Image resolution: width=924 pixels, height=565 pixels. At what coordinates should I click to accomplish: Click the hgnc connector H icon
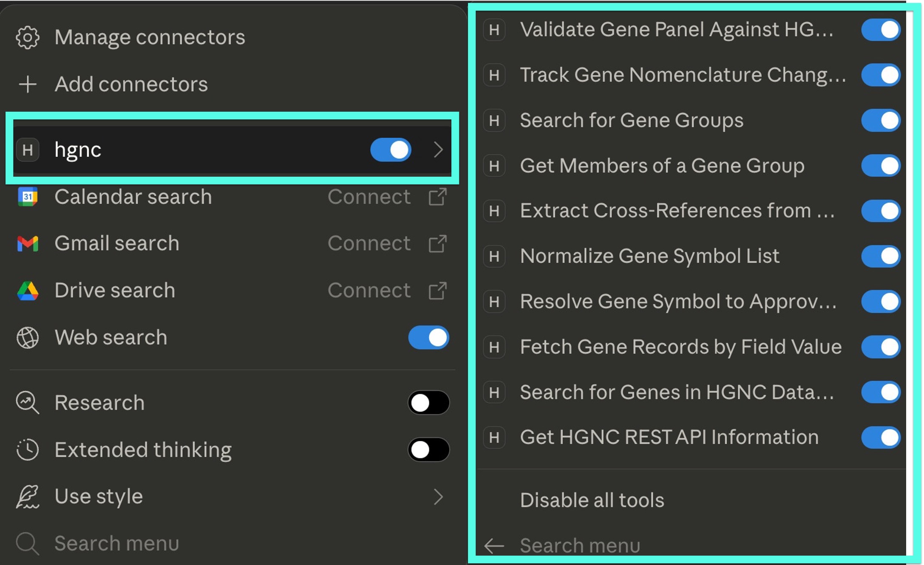tap(27, 150)
